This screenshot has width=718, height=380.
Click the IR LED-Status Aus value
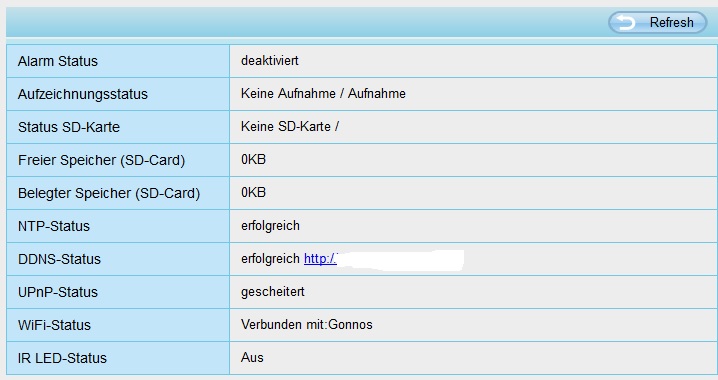252,358
